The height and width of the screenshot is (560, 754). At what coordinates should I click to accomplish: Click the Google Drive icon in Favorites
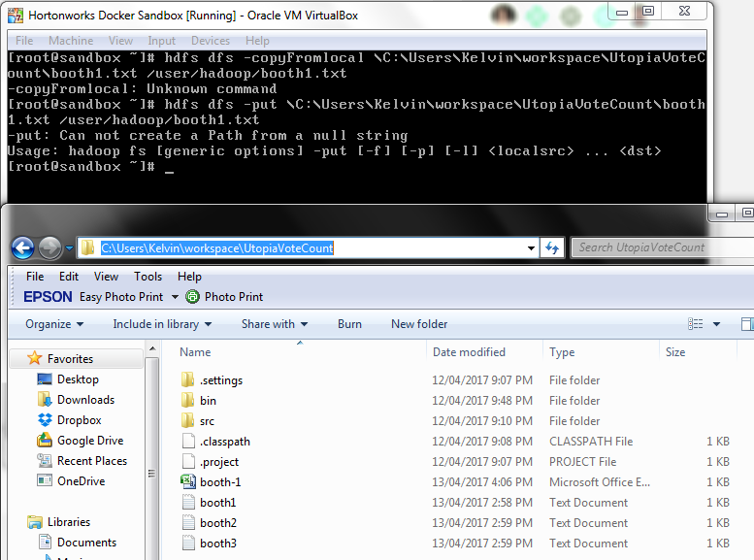coord(45,440)
